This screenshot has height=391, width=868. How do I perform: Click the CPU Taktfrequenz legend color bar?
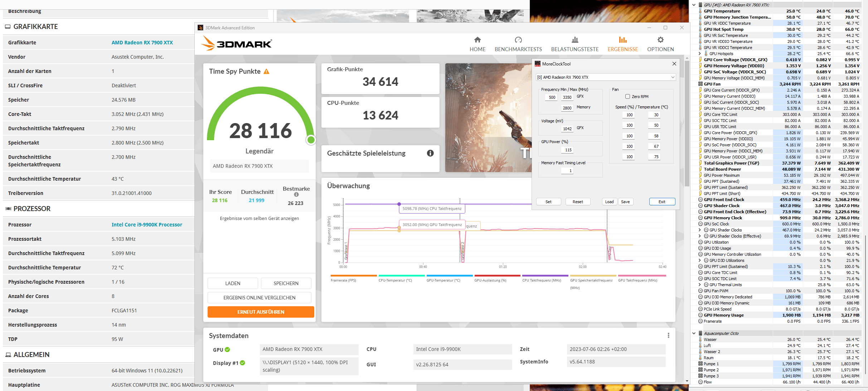tap(545, 275)
